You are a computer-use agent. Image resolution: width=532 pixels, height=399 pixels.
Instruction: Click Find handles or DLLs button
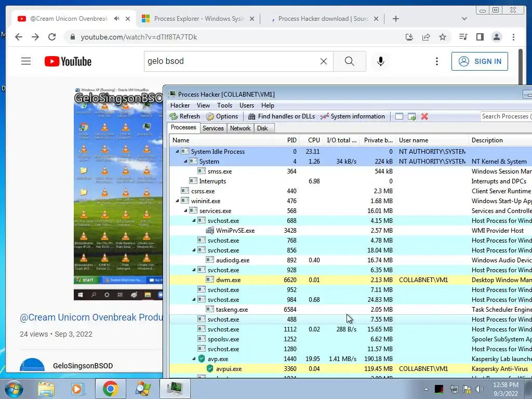282,116
